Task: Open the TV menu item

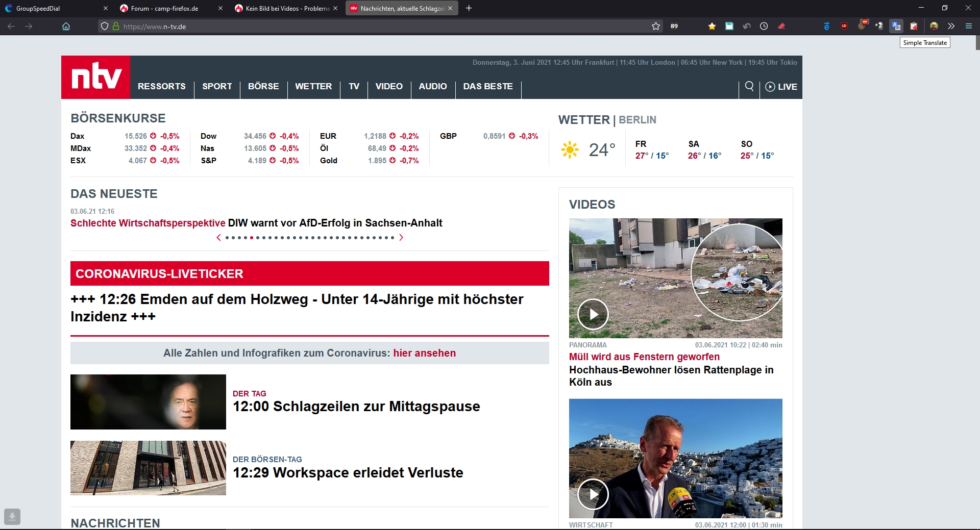Action: [x=354, y=87]
